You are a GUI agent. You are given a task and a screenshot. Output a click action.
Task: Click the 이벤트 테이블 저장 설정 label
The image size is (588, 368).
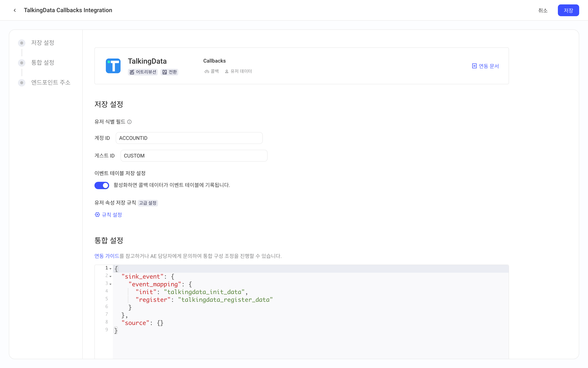[120, 173]
